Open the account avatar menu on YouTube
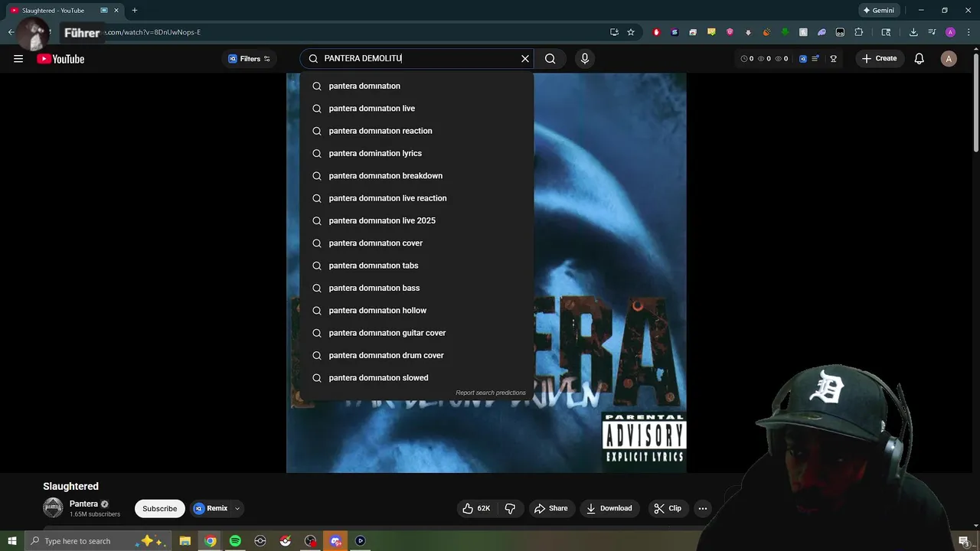Screen dimensions: 980x551 [949, 59]
